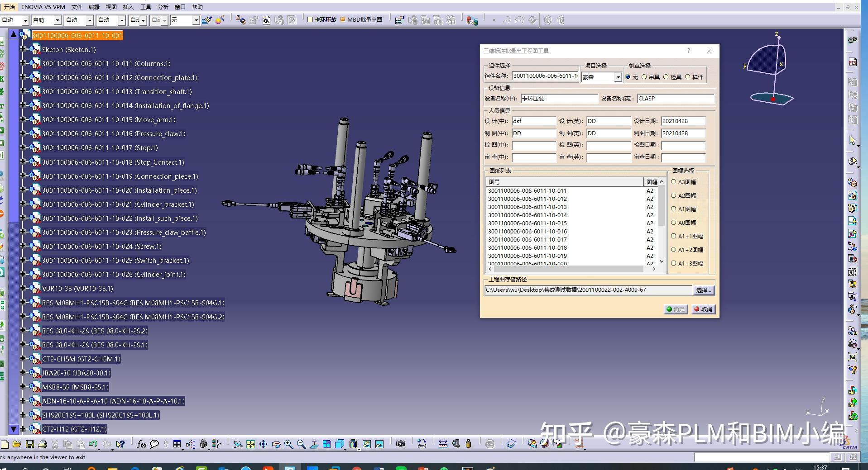The width and height of the screenshot is (868, 470).
Task: Click the Capture camera icon
Action: pos(400,444)
